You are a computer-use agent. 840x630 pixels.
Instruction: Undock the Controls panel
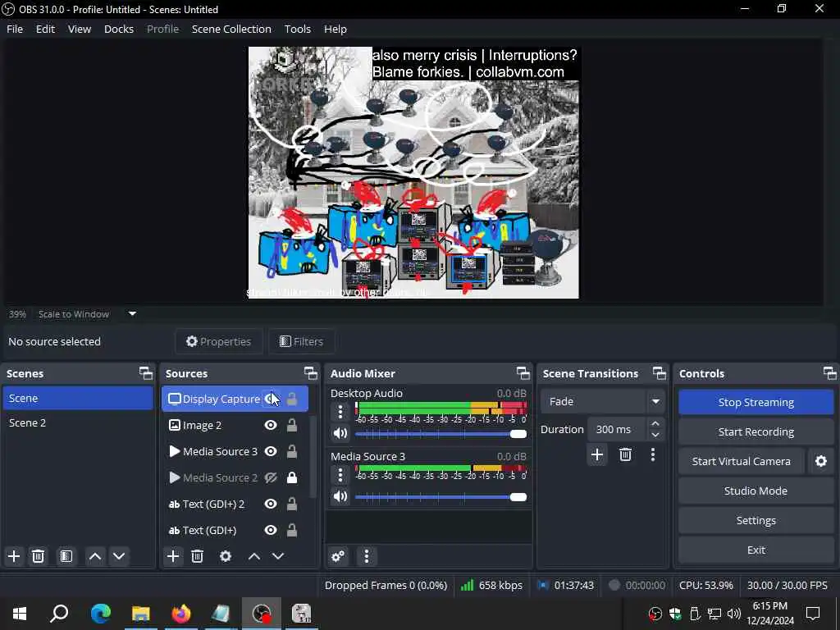829,373
